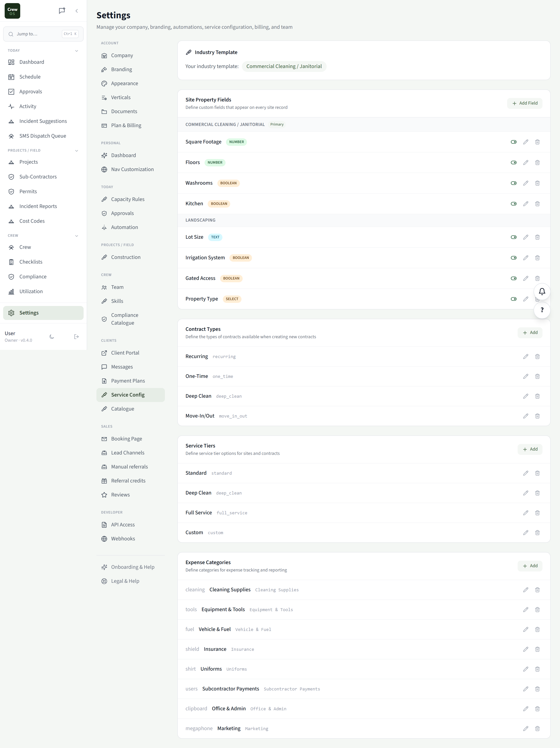Image resolution: width=560 pixels, height=748 pixels.
Task: Edit the Floors field
Action: coord(526,163)
